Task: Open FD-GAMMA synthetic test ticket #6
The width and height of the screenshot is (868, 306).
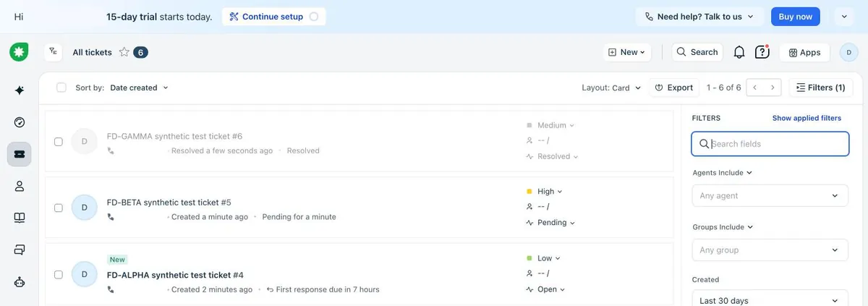Action: (x=174, y=136)
